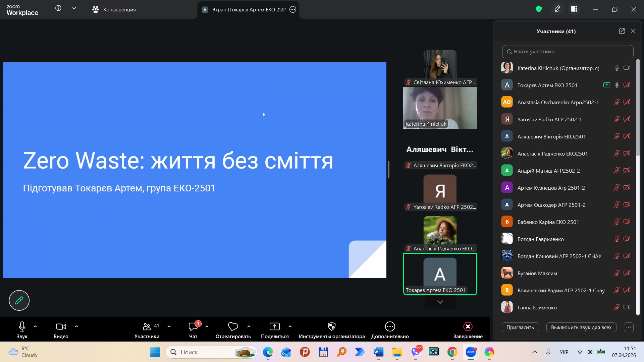Toggle the Звук microphone mute button
The image size is (644, 362).
point(22,326)
